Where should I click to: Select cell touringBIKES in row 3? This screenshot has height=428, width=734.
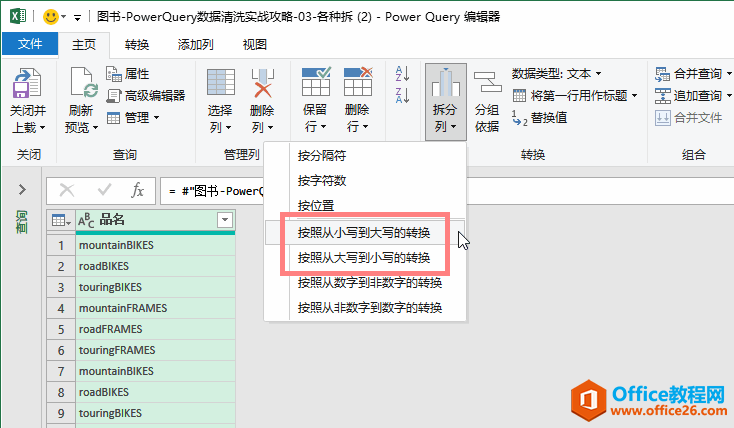pyautogui.click(x=155, y=288)
